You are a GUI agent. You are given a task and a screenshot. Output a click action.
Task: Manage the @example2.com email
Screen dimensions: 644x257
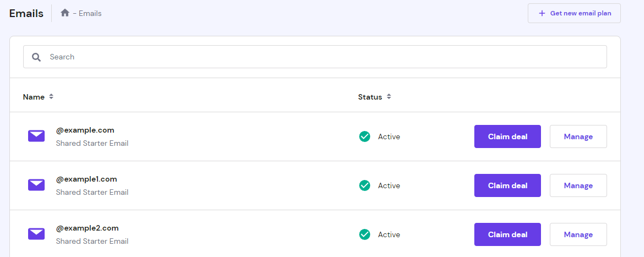click(578, 234)
